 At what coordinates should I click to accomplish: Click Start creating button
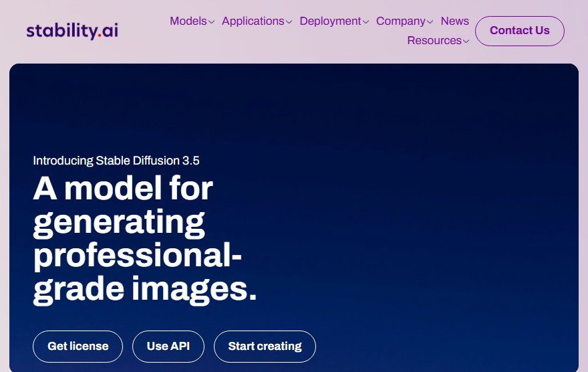tap(265, 346)
